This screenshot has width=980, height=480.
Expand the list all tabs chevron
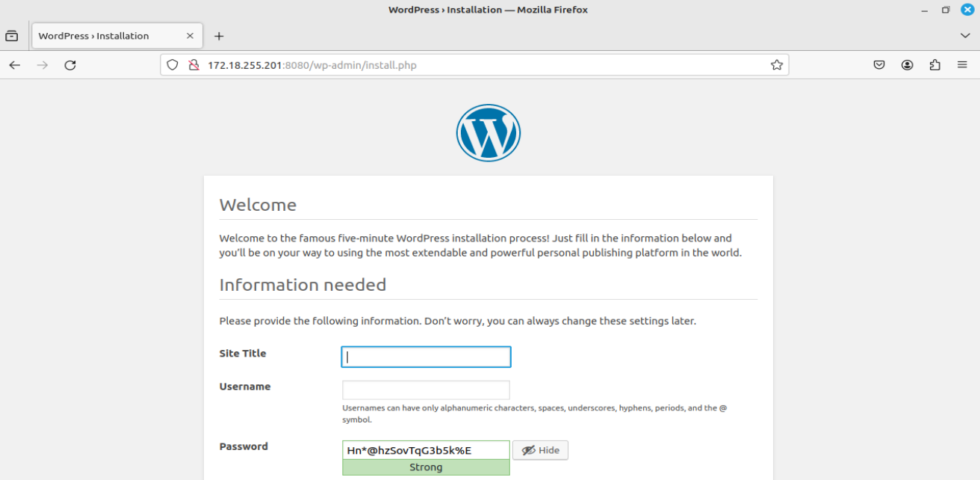(x=965, y=36)
